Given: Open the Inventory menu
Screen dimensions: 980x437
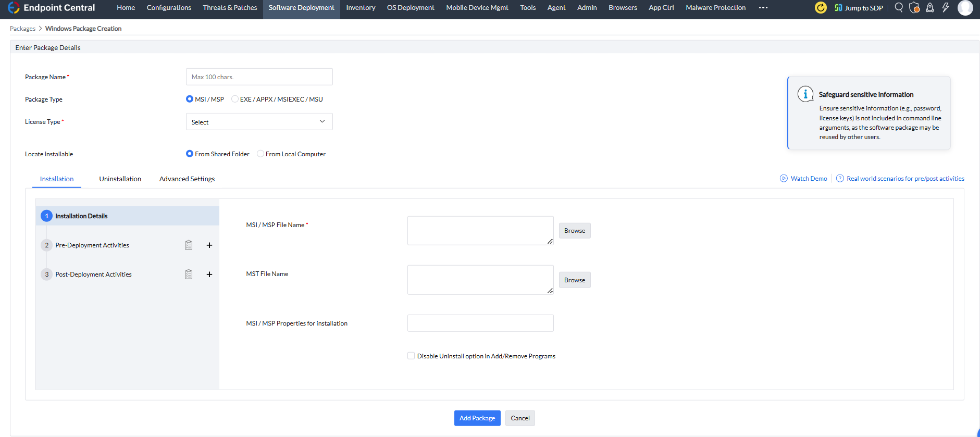Looking at the screenshot, I should [361, 8].
